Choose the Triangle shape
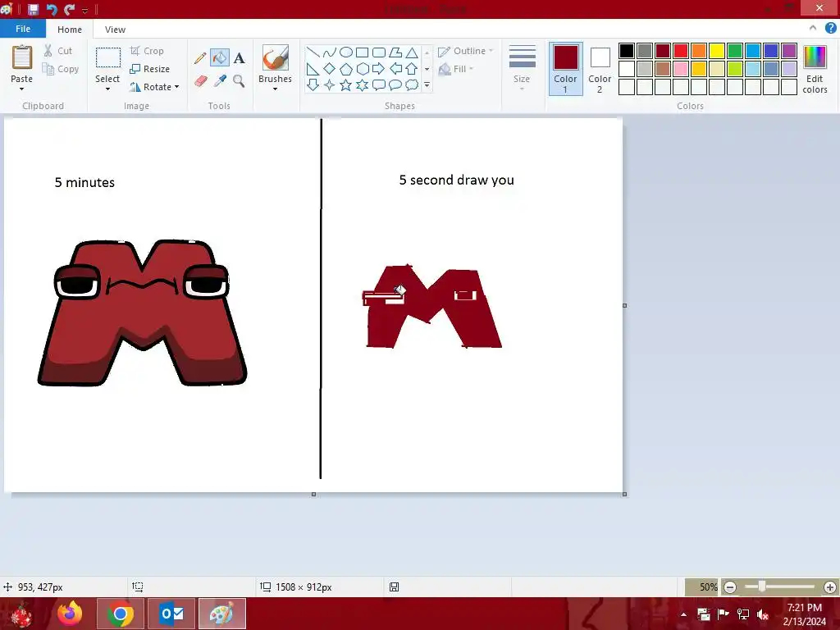 tap(412, 52)
